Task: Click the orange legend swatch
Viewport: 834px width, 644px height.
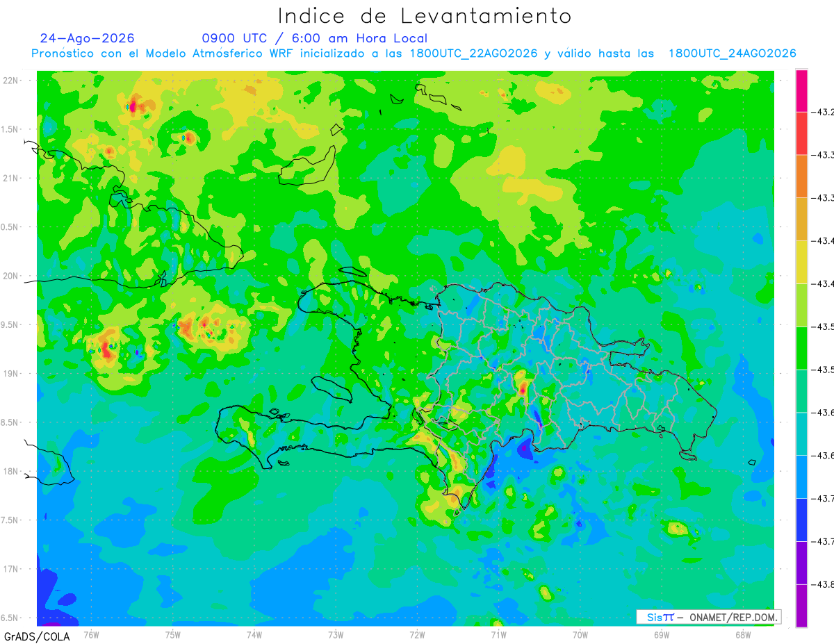Action: (801, 176)
